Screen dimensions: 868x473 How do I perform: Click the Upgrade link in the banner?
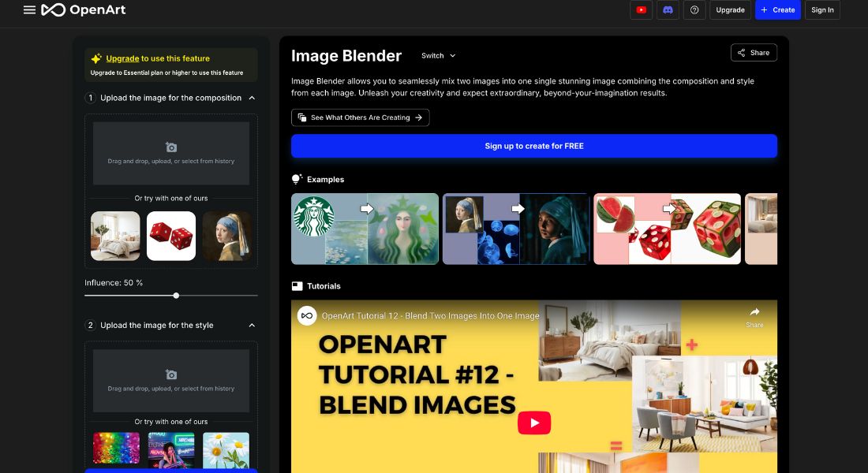click(x=122, y=58)
